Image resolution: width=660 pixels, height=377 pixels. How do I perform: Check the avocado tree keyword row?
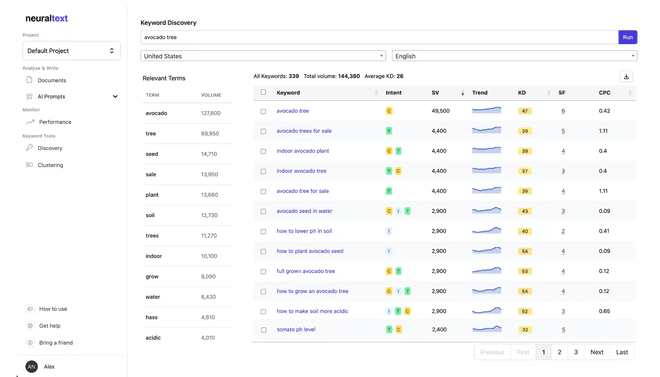[x=263, y=111]
